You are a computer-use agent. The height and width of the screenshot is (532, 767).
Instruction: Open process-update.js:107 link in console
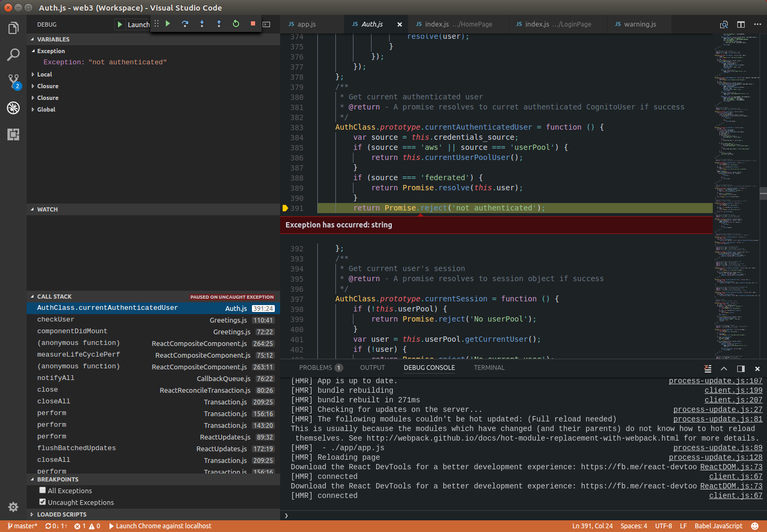tap(715, 381)
